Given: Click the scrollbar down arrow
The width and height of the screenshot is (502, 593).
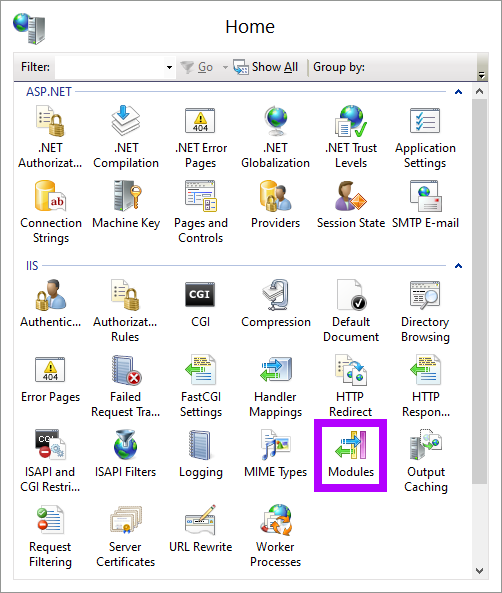Looking at the screenshot, I should click(x=480, y=571).
